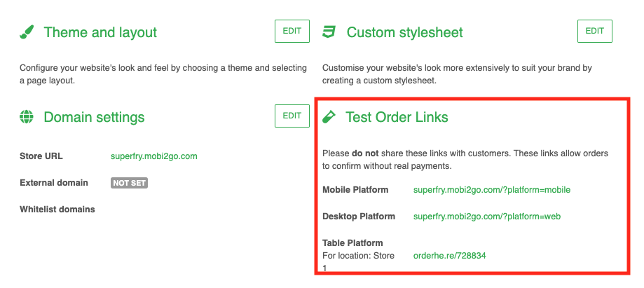Click the paintbrush icon beside Theme and layout

(x=27, y=32)
